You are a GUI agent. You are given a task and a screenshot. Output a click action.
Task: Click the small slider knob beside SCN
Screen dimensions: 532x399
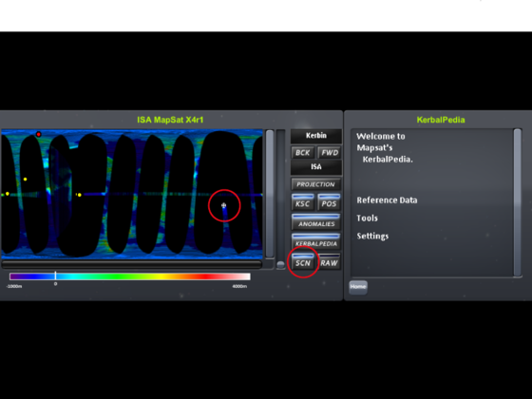[280, 265]
